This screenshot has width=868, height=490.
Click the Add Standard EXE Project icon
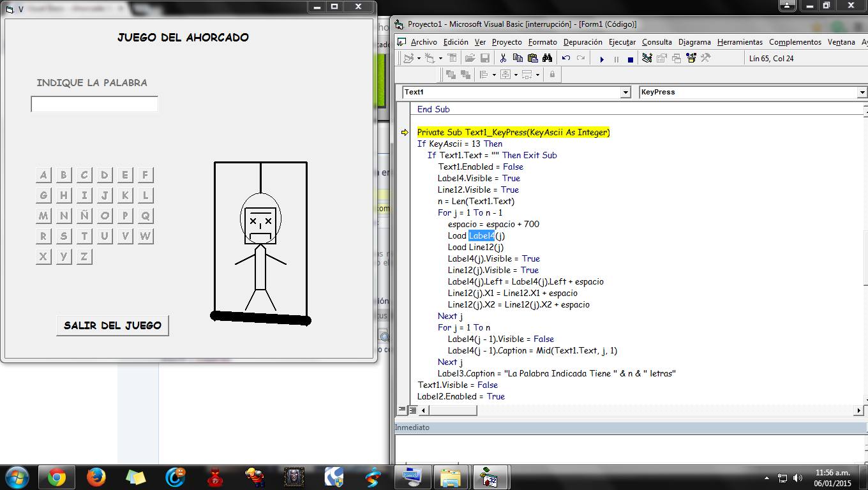pos(408,58)
